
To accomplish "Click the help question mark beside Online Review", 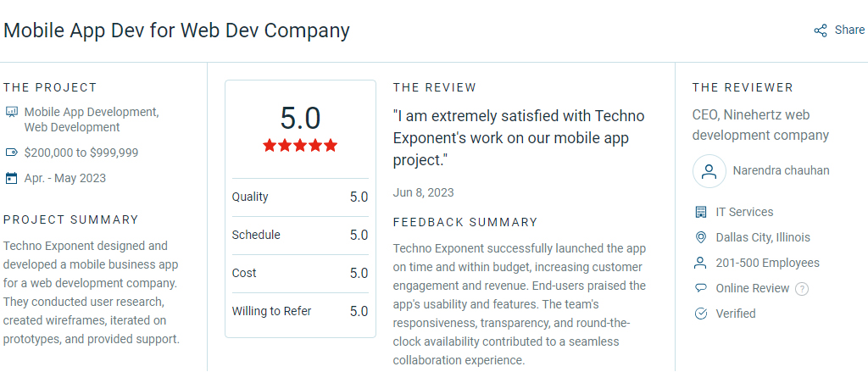I will [x=802, y=289].
